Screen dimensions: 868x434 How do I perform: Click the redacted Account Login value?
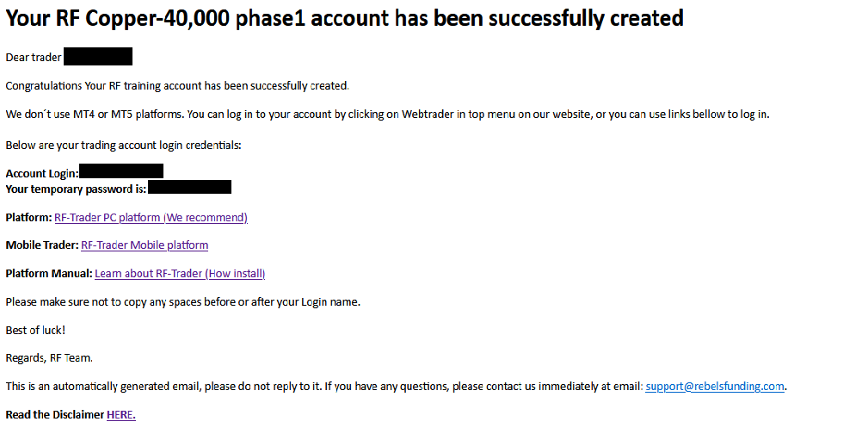121,170
